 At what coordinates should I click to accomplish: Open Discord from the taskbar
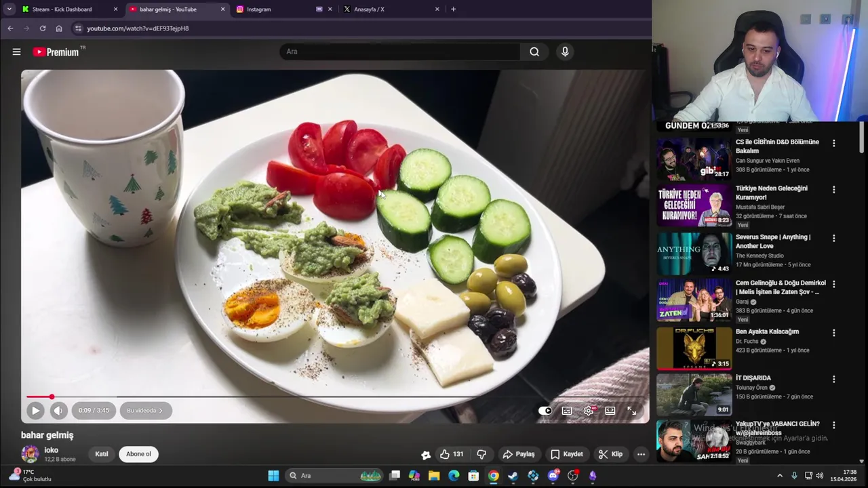click(553, 476)
